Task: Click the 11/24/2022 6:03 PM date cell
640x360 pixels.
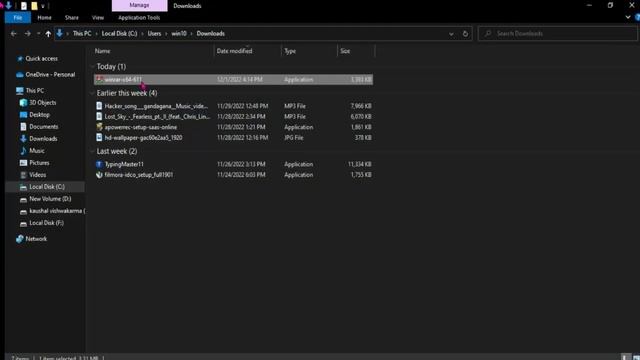Action: point(241,175)
